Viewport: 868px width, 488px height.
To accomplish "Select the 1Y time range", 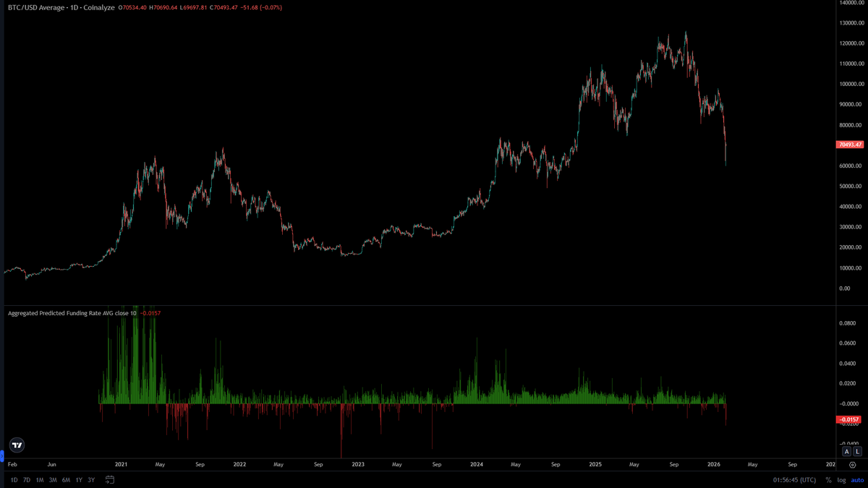I will tap(79, 480).
